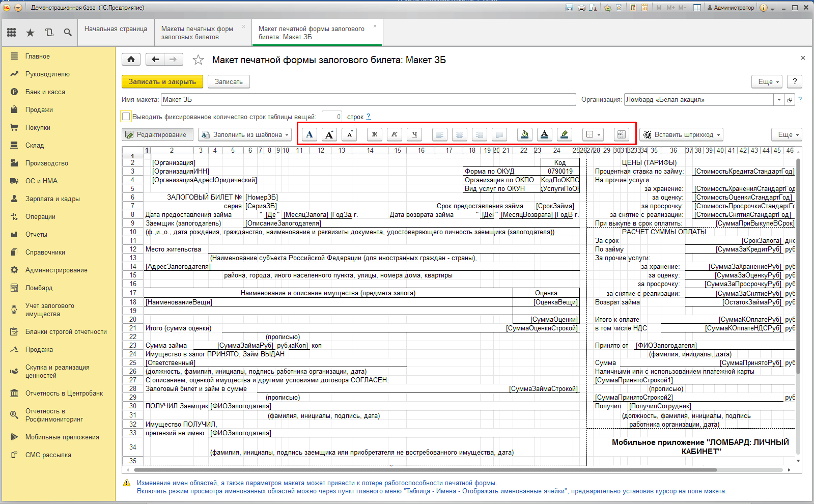
Task: Expand the Организация field dropdown
Action: coord(779,100)
